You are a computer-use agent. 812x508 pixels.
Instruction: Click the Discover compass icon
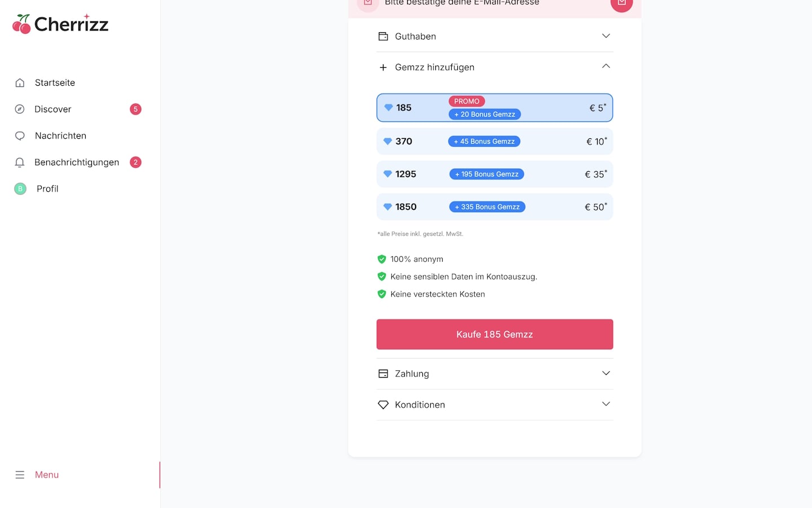click(x=20, y=110)
